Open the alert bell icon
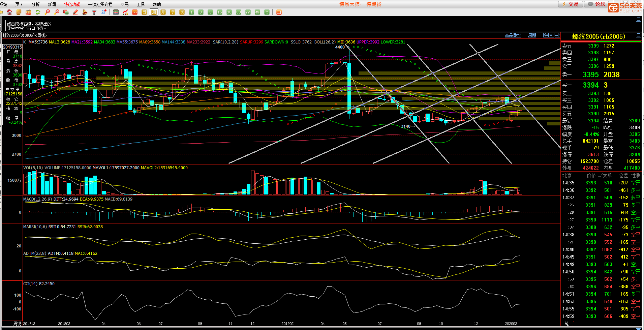644x330 pixels. click(85, 12)
